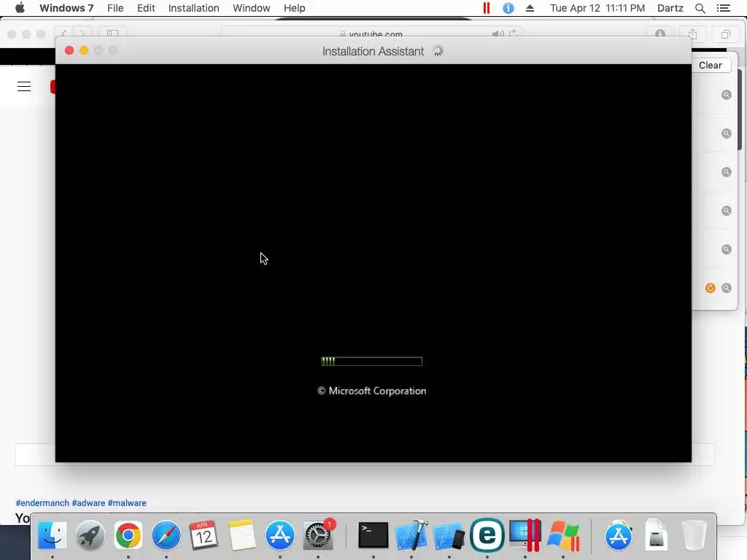Open Launchpad from the Dock

pyautogui.click(x=90, y=535)
